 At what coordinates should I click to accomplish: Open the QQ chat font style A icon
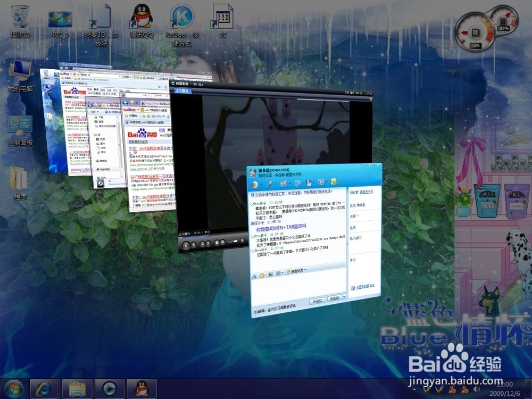pos(254,276)
